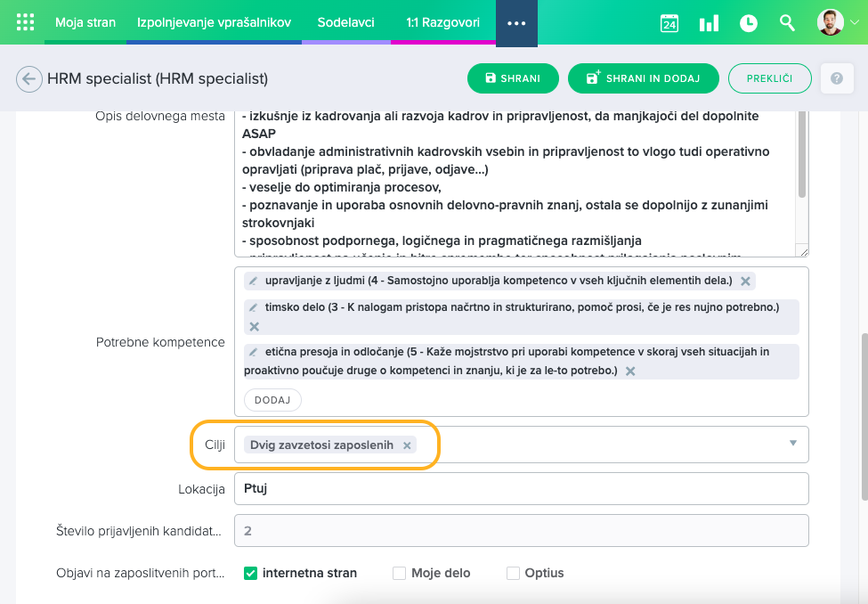Click the search magnifier icon
Screen dimensions: 868x604
pyautogui.click(x=787, y=23)
